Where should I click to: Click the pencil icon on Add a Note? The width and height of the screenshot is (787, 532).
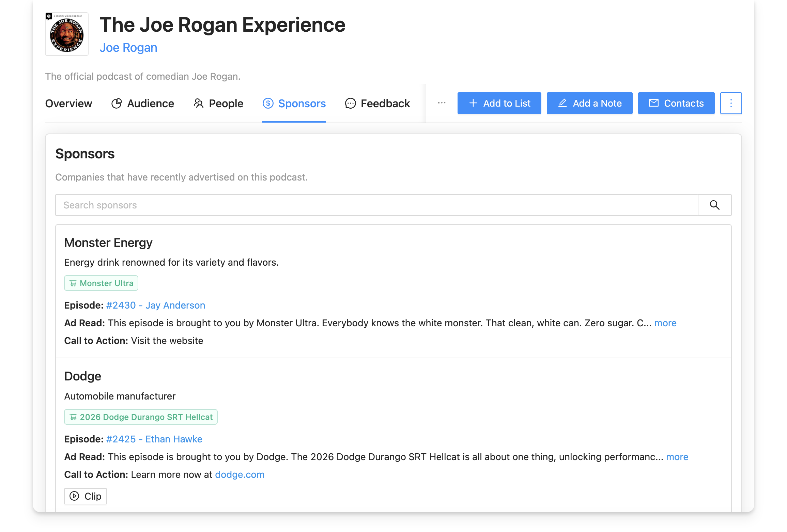click(562, 103)
